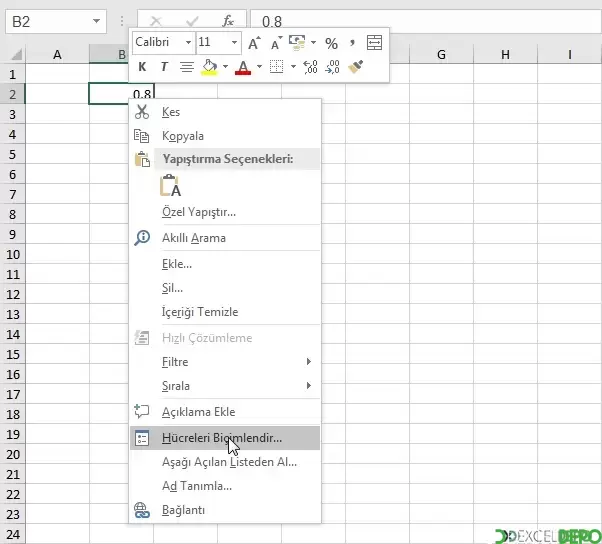Open Hücreleri Biçimlendir... dialog
This screenshot has width=602, height=544.
coord(225,438)
